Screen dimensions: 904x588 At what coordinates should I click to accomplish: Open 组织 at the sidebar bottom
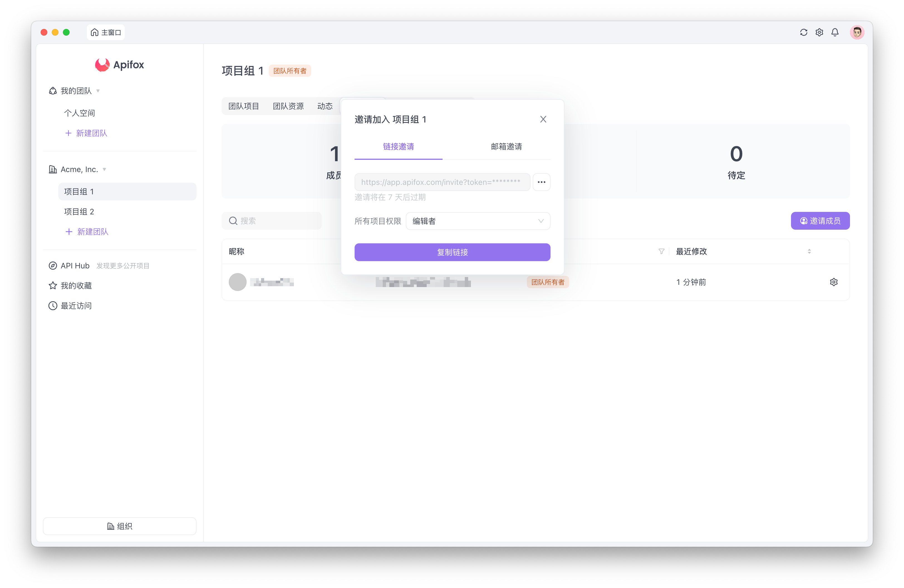[x=119, y=526]
